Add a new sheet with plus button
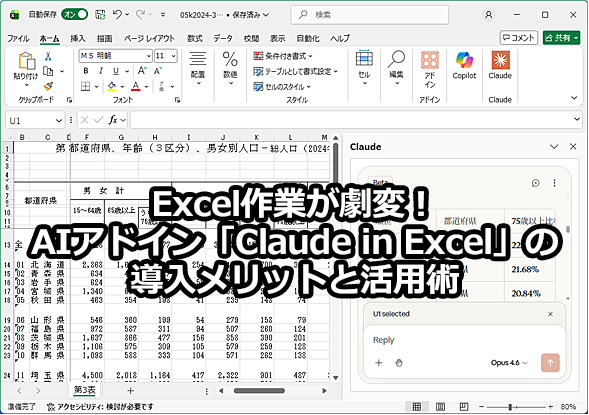 (130, 391)
